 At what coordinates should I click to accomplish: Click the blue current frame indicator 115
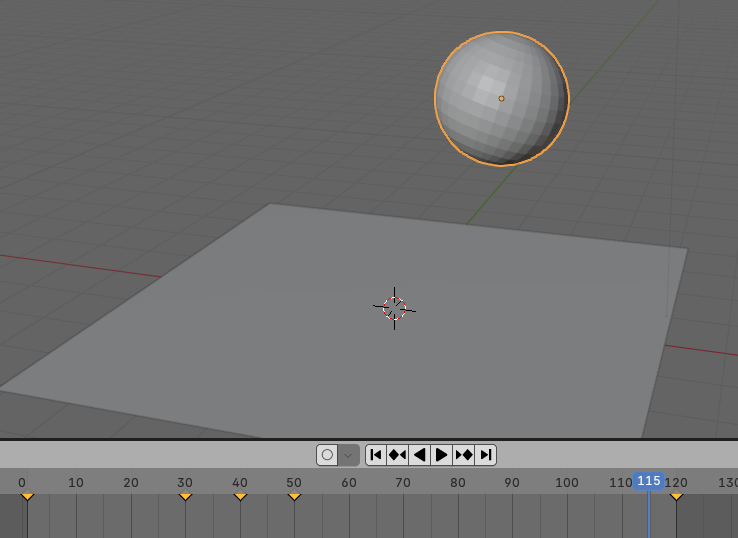tap(649, 481)
